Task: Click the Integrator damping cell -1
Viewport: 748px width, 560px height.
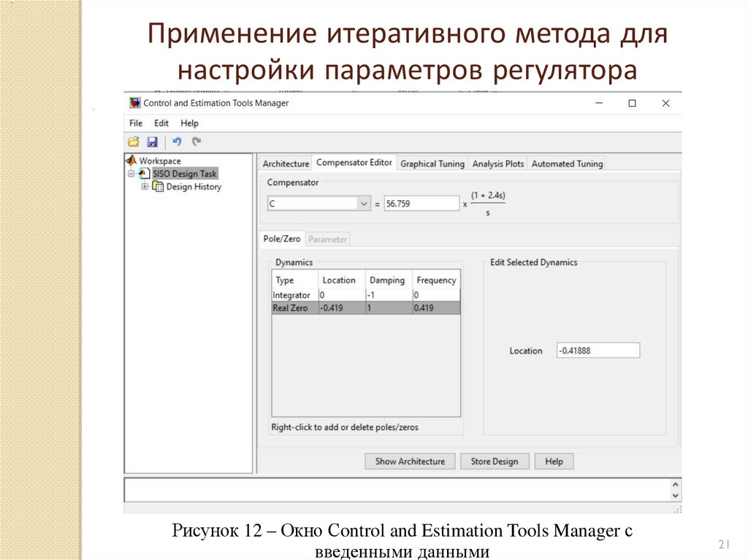Action: pyautogui.click(x=389, y=295)
